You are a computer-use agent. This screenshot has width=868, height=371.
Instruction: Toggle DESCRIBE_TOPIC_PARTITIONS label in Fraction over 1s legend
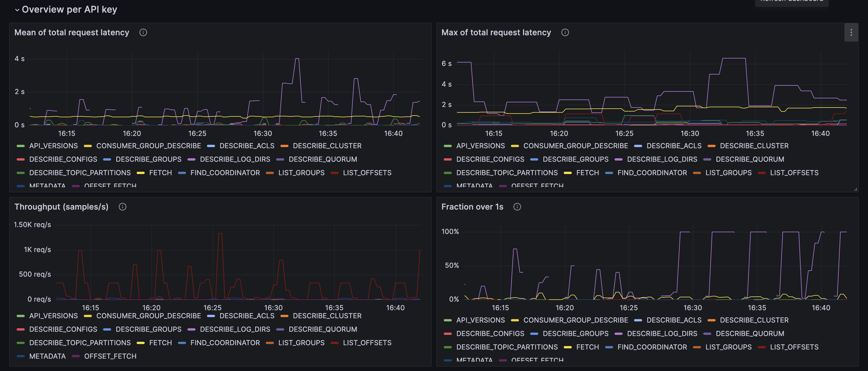pos(507,347)
